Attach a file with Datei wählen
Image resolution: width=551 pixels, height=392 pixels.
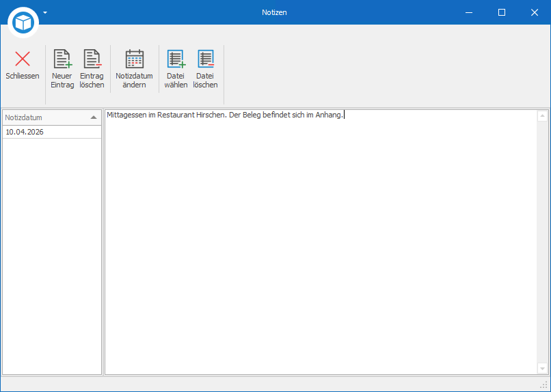tap(176, 68)
